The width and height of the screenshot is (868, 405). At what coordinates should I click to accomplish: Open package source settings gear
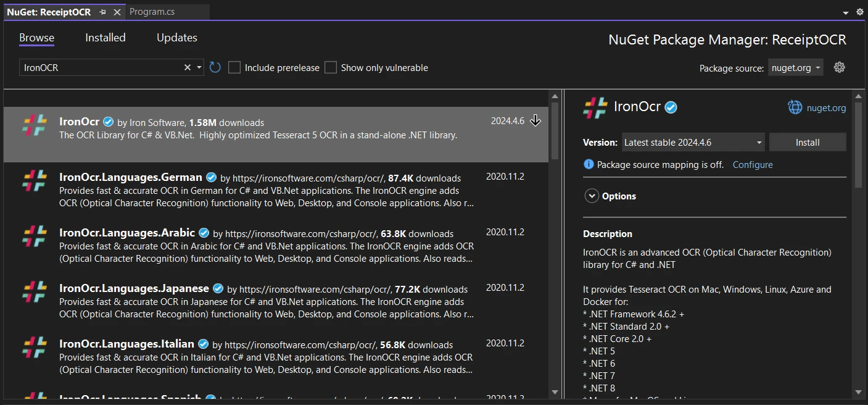point(839,67)
